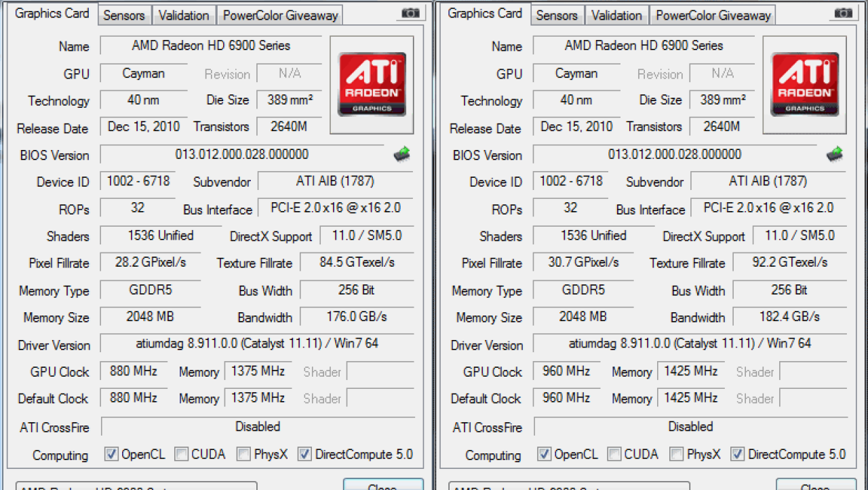Click the 1536 Unified Shaders in right window
Screen dimensions: 868x490
point(593,235)
